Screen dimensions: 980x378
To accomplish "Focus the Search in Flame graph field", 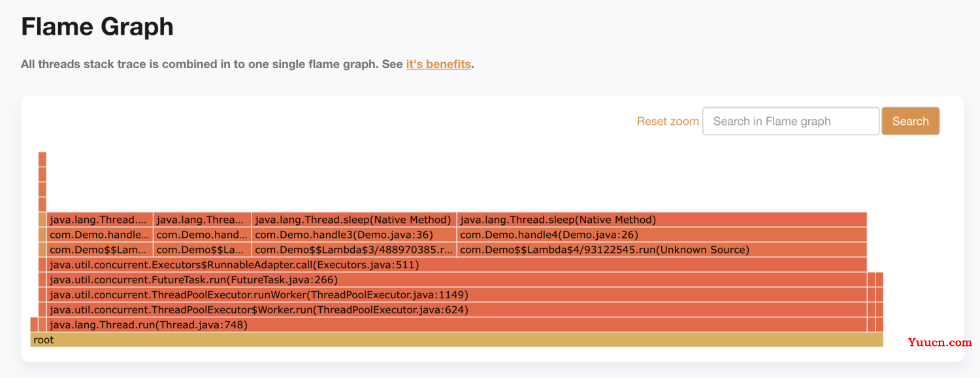I will (x=791, y=121).
